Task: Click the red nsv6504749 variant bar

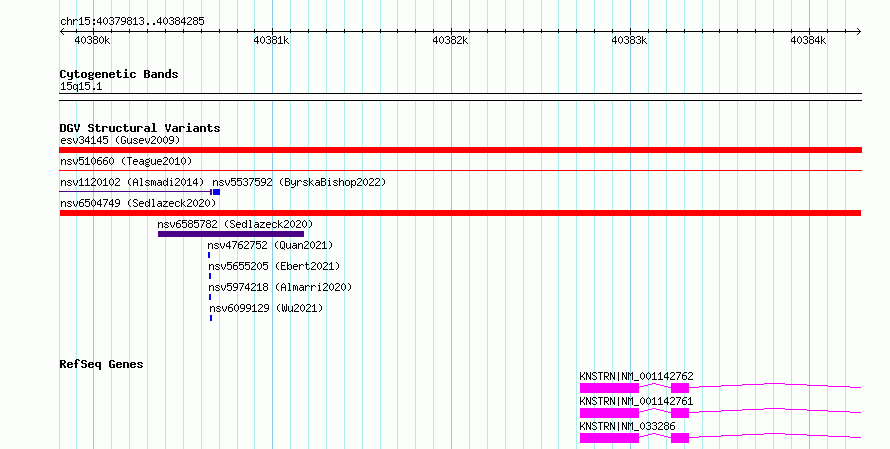Action: pos(460,213)
